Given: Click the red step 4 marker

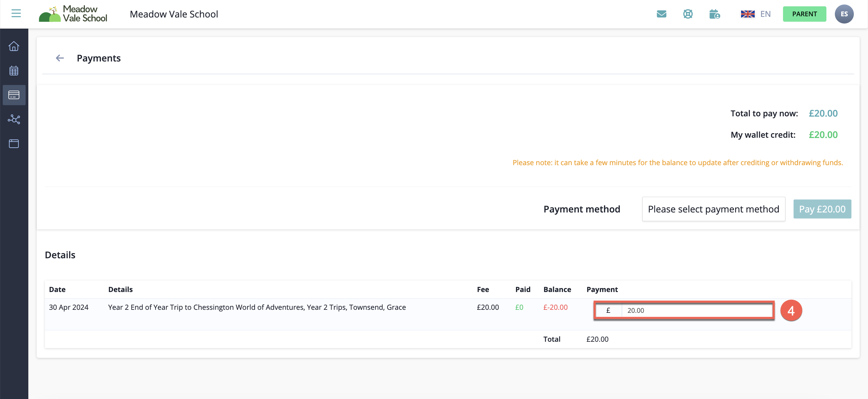Looking at the screenshot, I should 791,310.
